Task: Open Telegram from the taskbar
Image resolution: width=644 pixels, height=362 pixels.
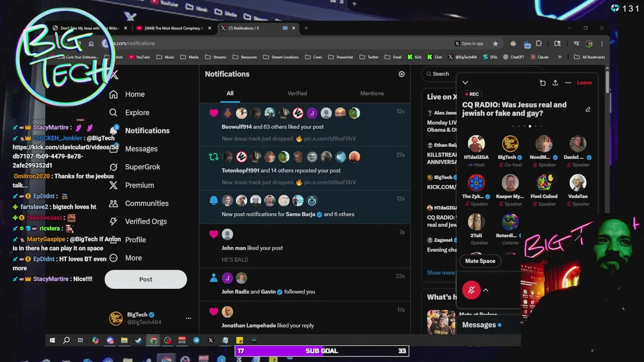Action: pos(196,340)
